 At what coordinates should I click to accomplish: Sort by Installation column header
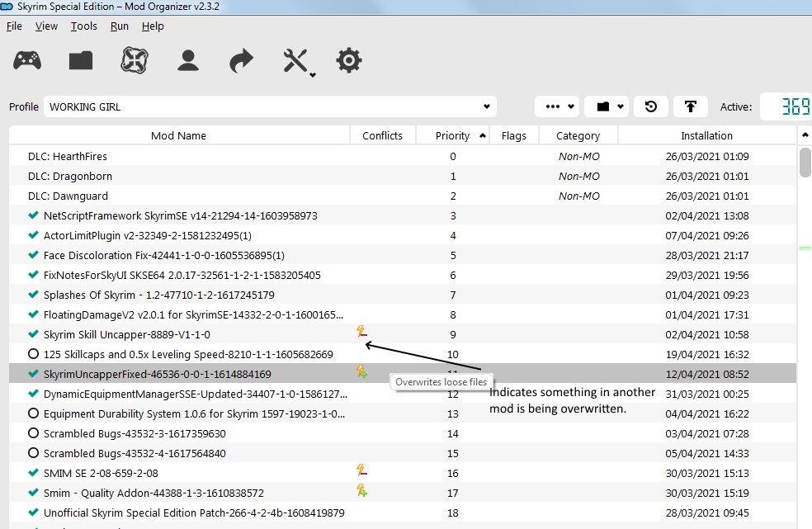pos(707,135)
